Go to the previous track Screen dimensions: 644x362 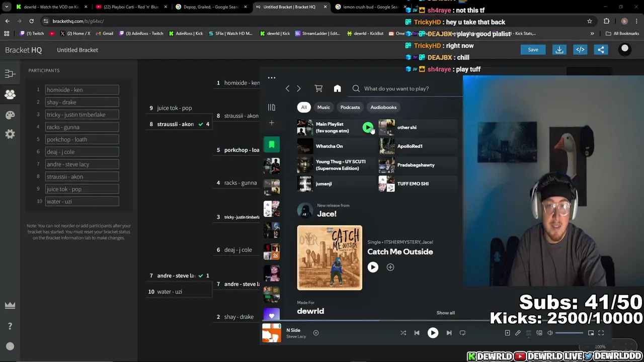tap(417, 333)
